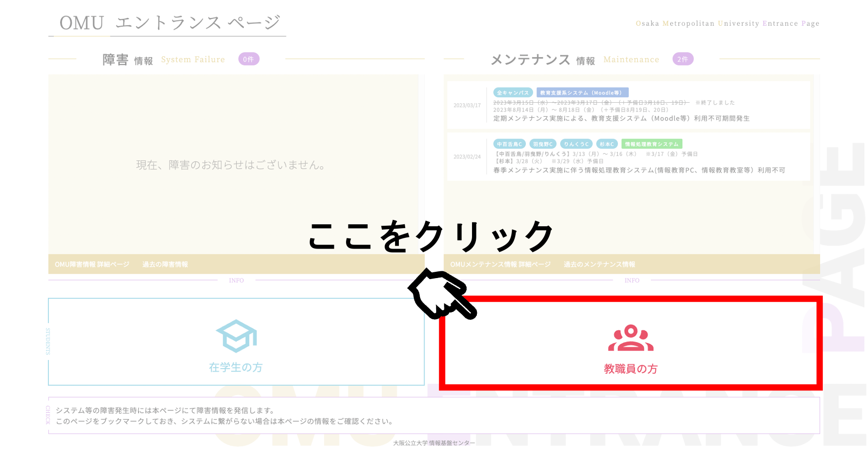
Task: Click the 2023年8月14日 schedule line
Action: pyautogui.click(x=581, y=110)
